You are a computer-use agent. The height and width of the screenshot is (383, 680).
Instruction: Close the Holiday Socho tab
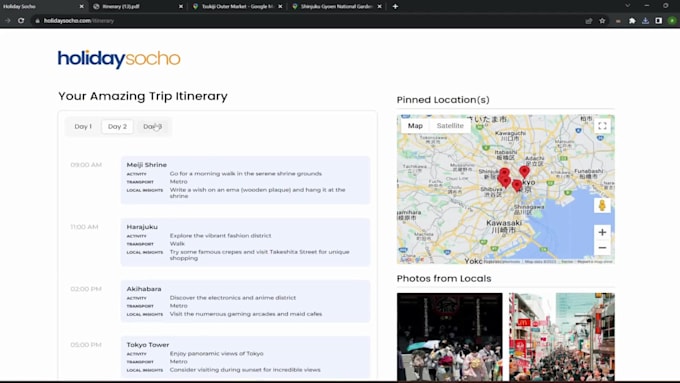[x=81, y=7]
